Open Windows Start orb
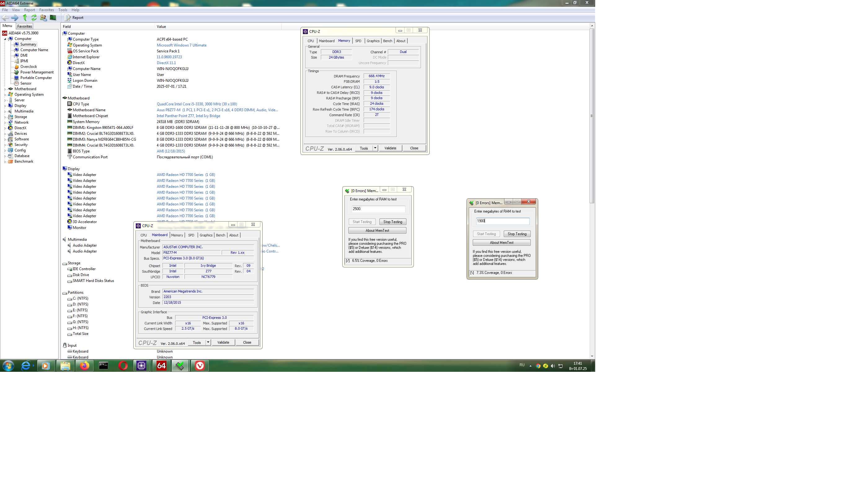The height and width of the screenshot is (488, 868). click(x=8, y=366)
